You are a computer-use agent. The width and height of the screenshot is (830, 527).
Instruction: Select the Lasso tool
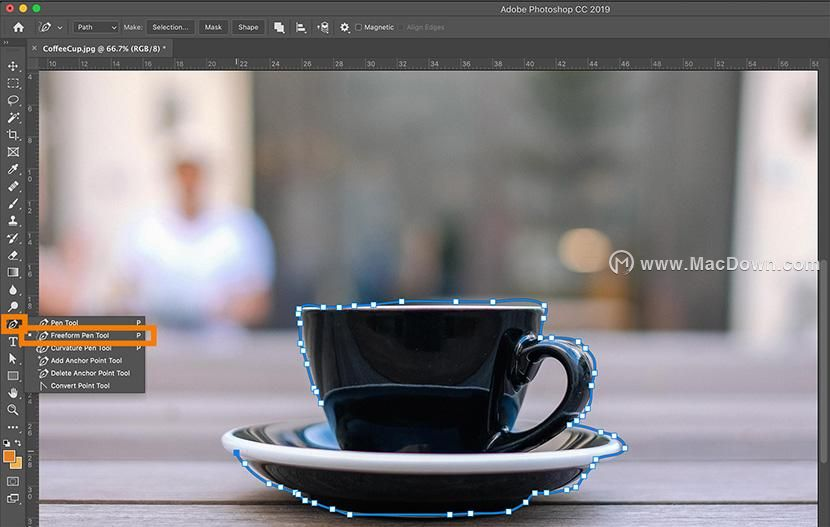tap(13, 100)
